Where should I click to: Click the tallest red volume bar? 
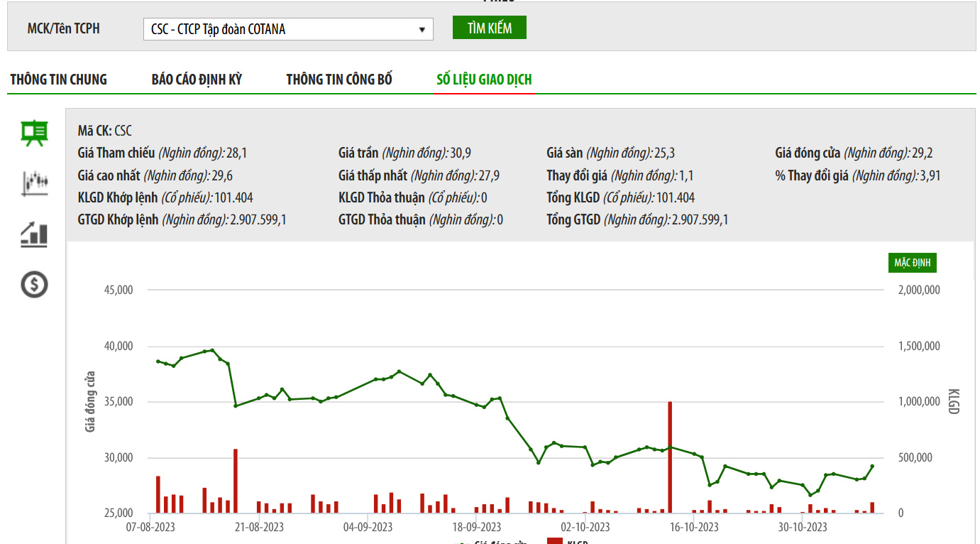669,457
